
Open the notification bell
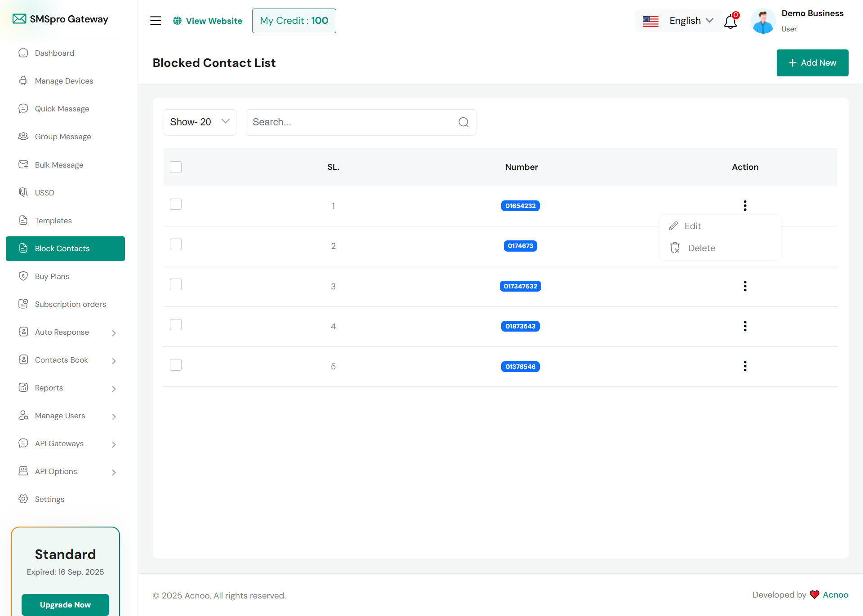[x=730, y=21]
